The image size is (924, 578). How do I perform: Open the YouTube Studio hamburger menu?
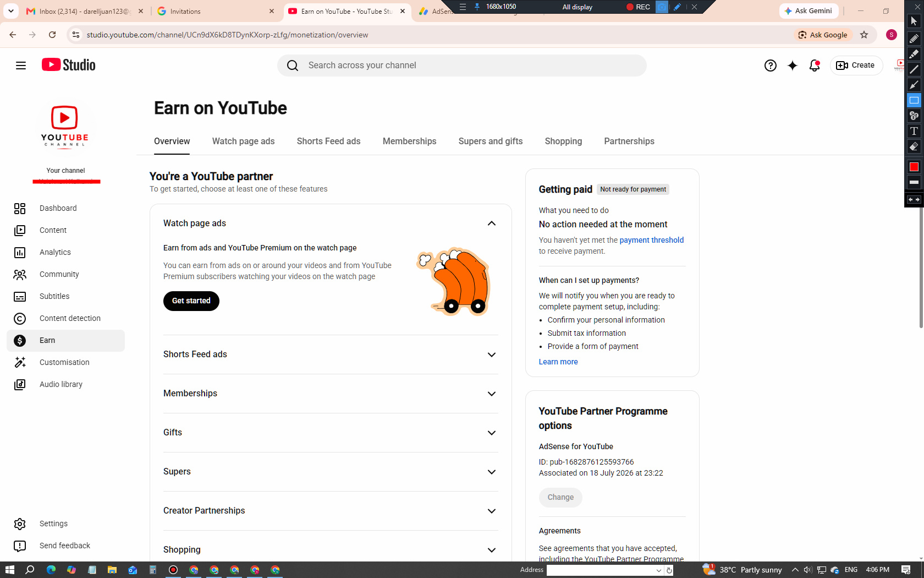(x=21, y=66)
